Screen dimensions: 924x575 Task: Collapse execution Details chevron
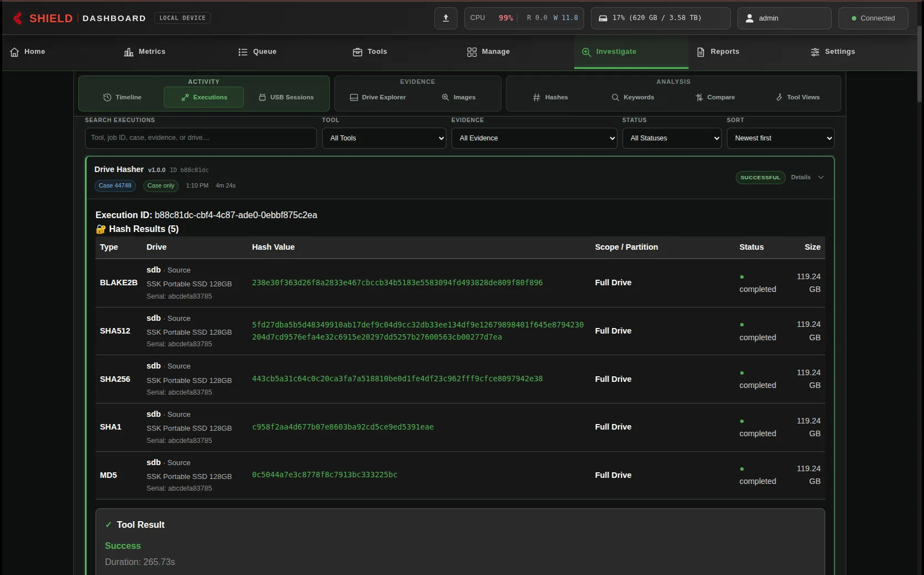coord(821,178)
